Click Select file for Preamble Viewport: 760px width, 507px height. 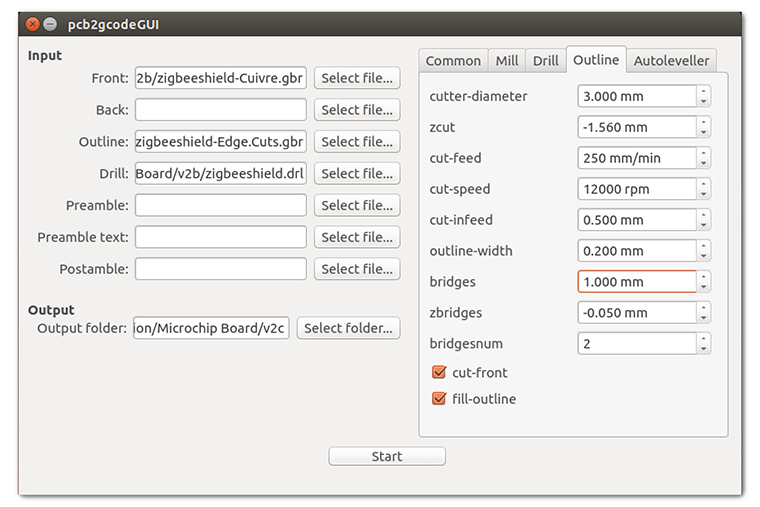click(357, 206)
